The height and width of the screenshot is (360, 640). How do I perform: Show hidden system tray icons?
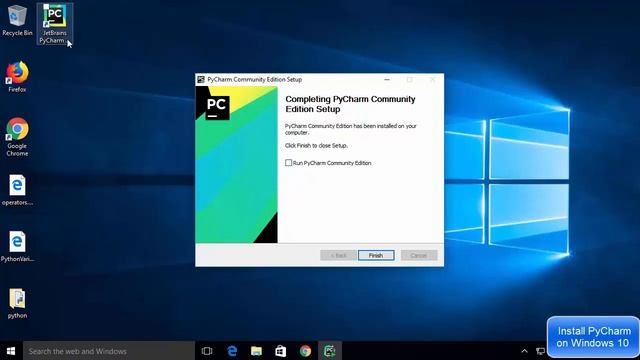524,351
